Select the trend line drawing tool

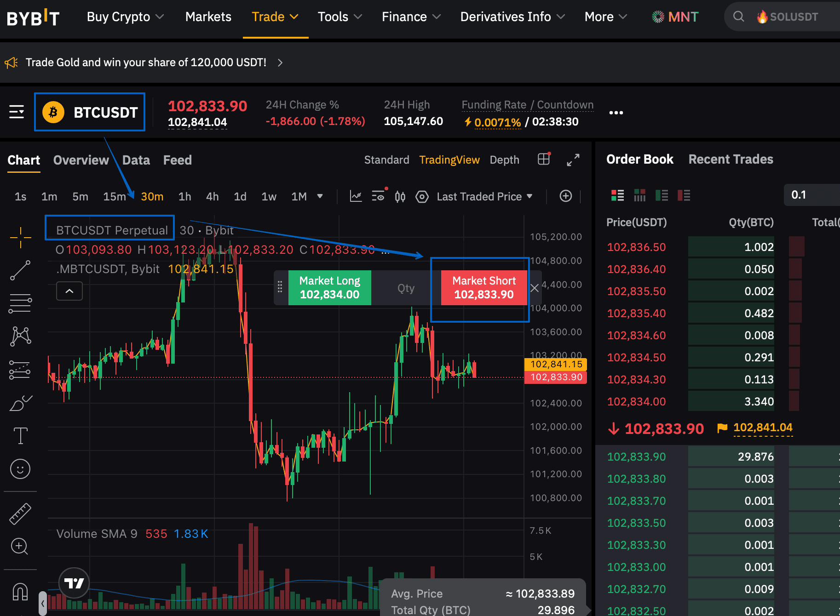20,270
